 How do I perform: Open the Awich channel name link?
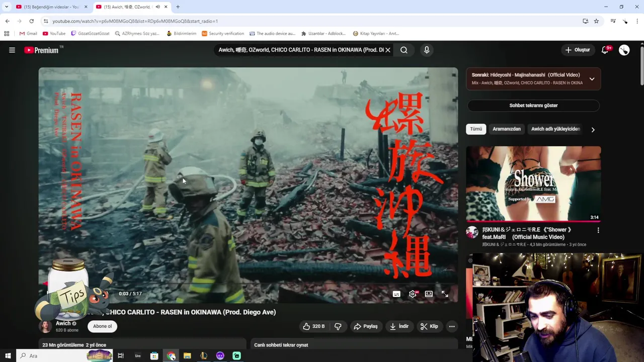(x=63, y=323)
